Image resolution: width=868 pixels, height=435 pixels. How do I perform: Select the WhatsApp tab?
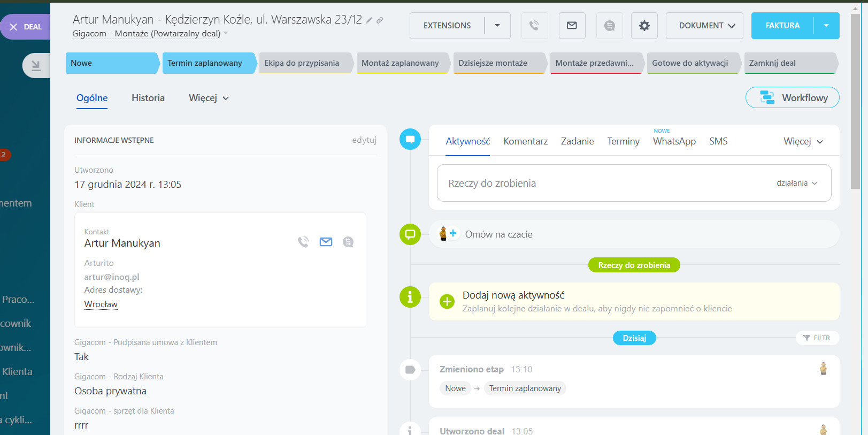pyautogui.click(x=674, y=141)
